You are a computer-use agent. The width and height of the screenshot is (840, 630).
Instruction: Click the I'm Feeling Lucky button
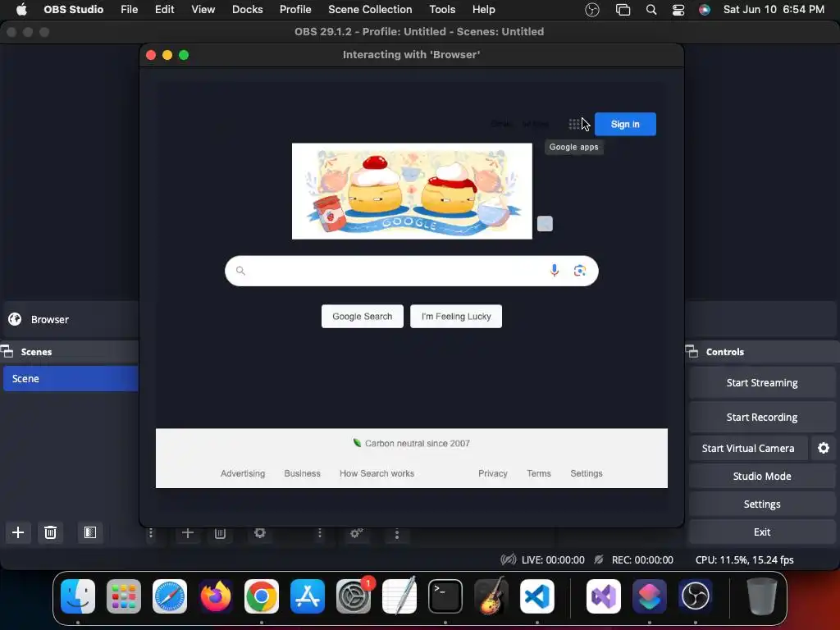pos(456,317)
